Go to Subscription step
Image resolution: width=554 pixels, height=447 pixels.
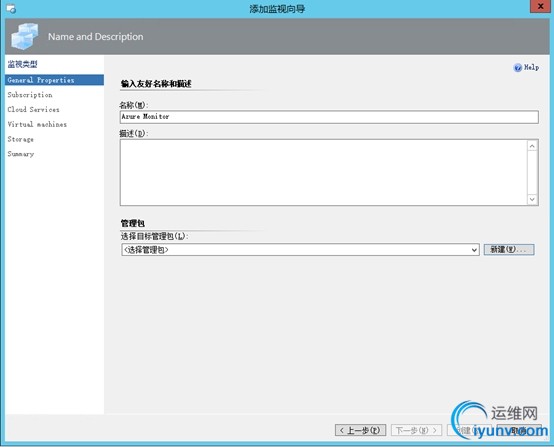click(x=30, y=95)
